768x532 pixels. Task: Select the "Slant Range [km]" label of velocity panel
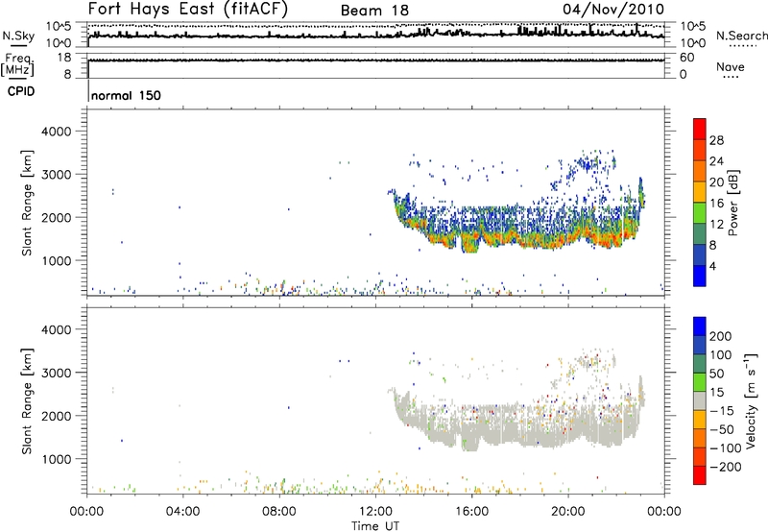(27, 401)
